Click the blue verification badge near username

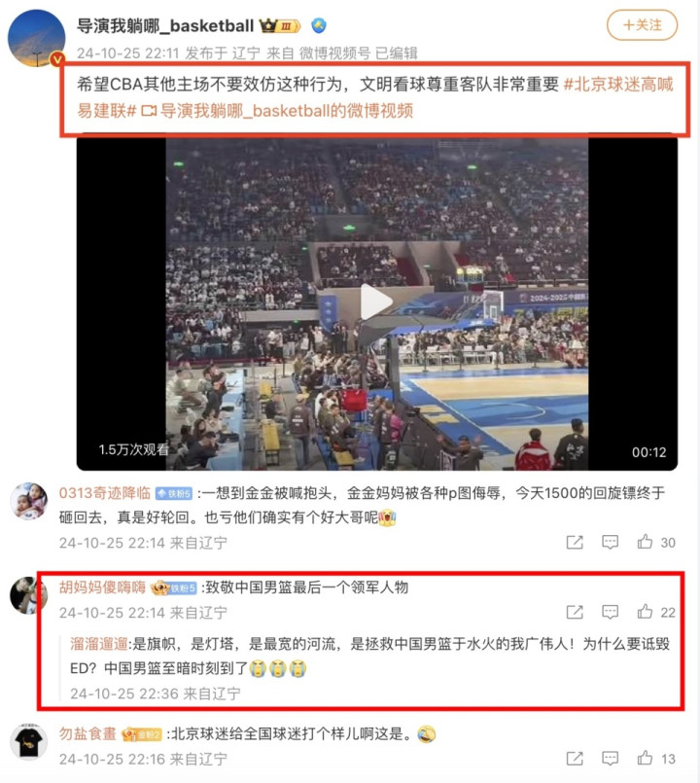[319, 25]
